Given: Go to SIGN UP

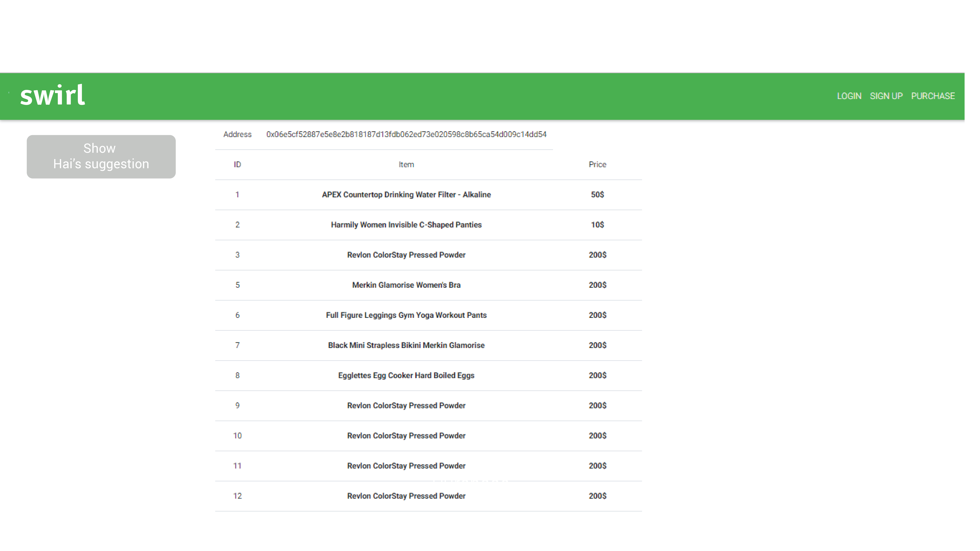Looking at the screenshot, I should coord(886,96).
